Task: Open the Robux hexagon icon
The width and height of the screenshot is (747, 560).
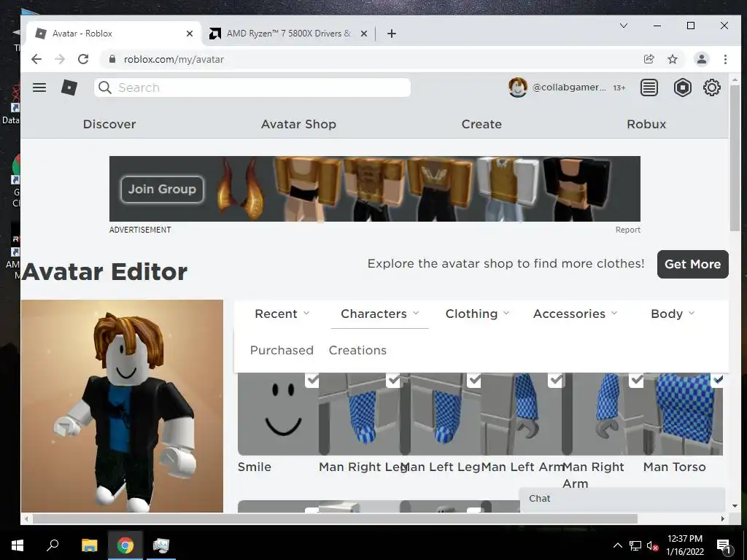Action: pyautogui.click(x=682, y=87)
